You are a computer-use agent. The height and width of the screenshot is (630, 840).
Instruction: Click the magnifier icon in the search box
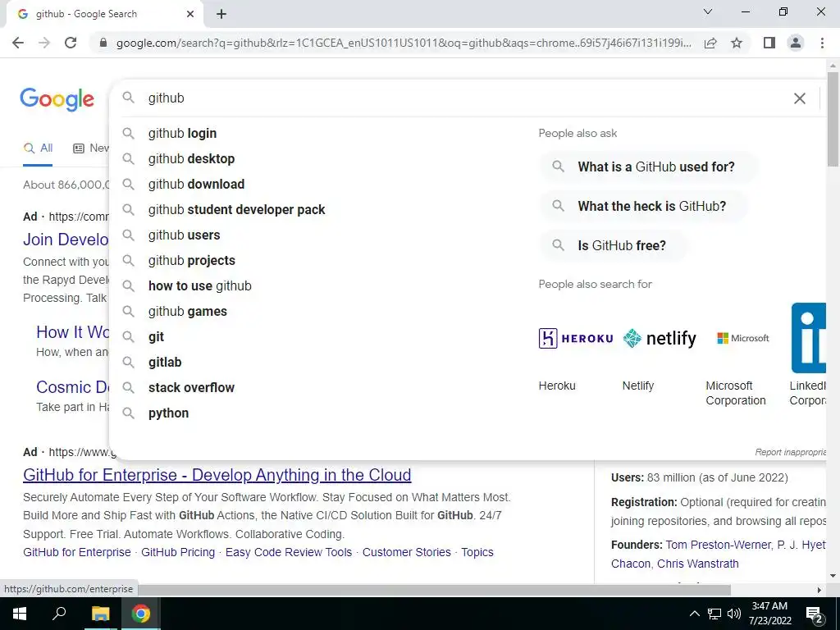coord(128,98)
